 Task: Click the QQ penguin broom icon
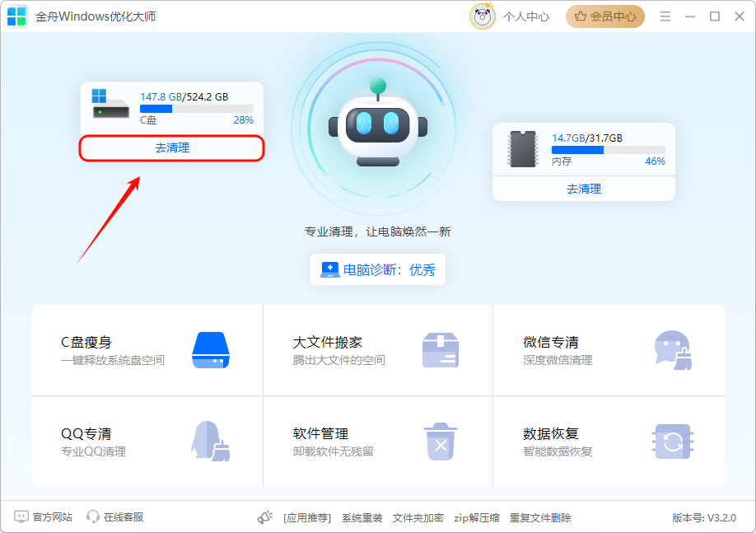pyautogui.click(x=211, y=441)
